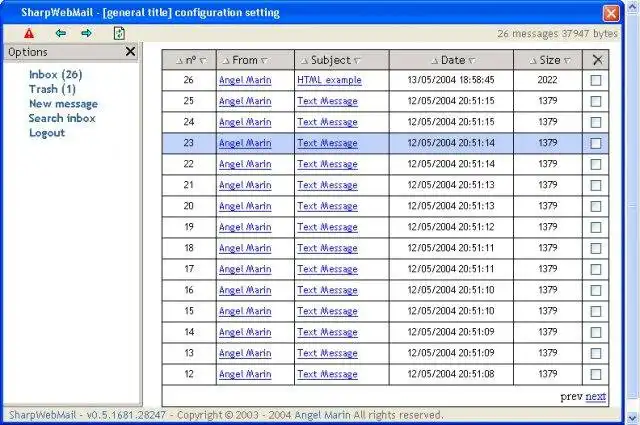Screen dimensions: 640x425
Task: Open the HTML example subject link
Action: tap(329, 80)
